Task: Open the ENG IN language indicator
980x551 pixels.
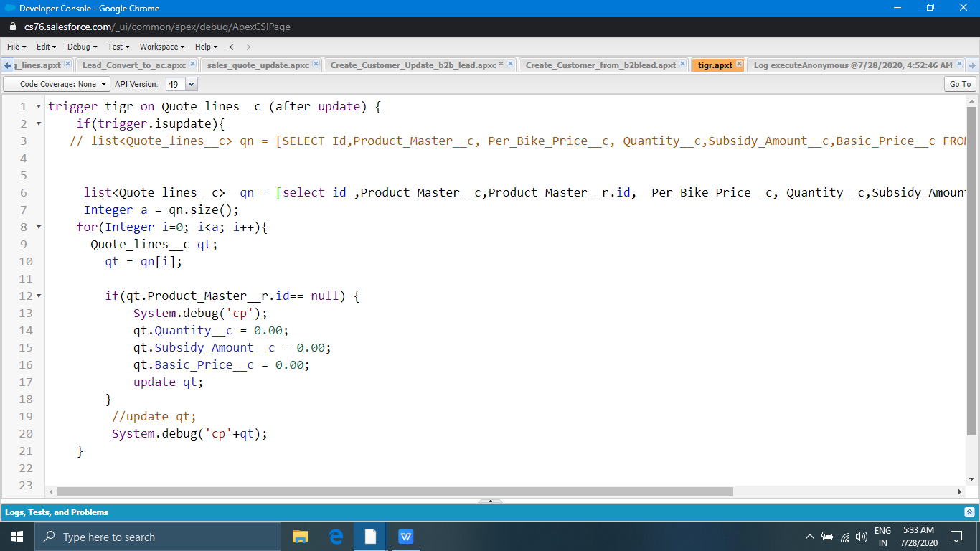Action: click(x=883, y=537)
